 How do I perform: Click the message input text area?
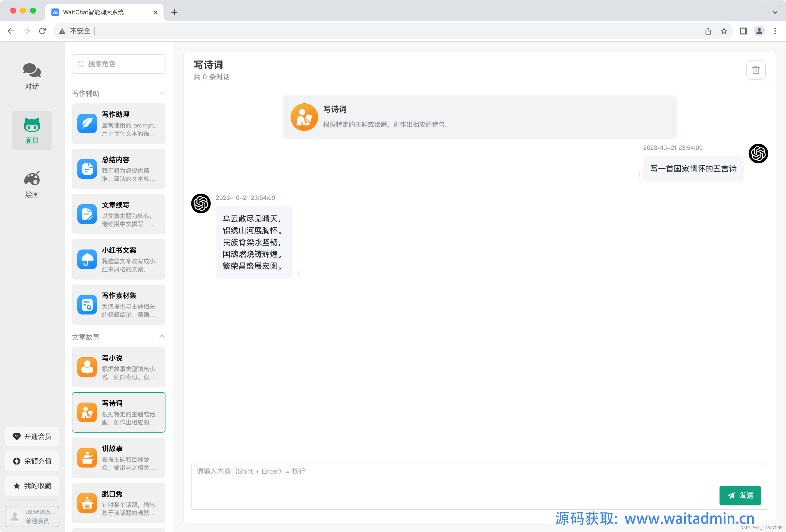(479, 486)
